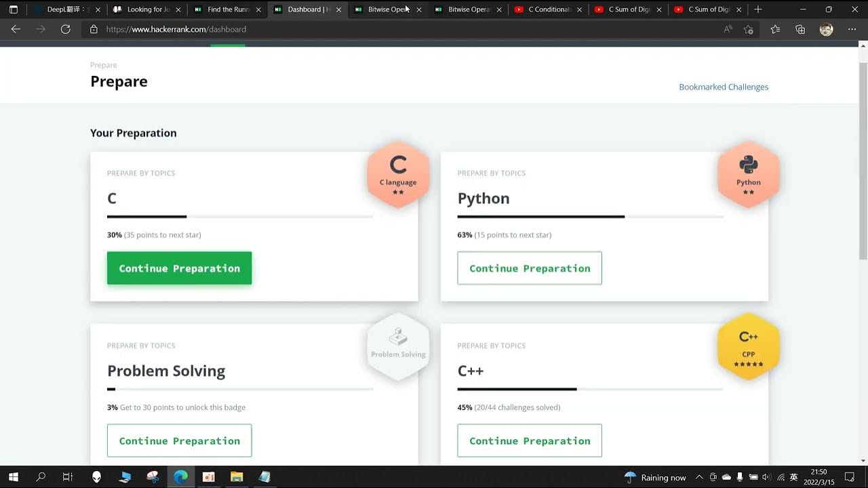868x488 pixels.
Task: Click the '15 points to next star' text
Action: (513, 235)
